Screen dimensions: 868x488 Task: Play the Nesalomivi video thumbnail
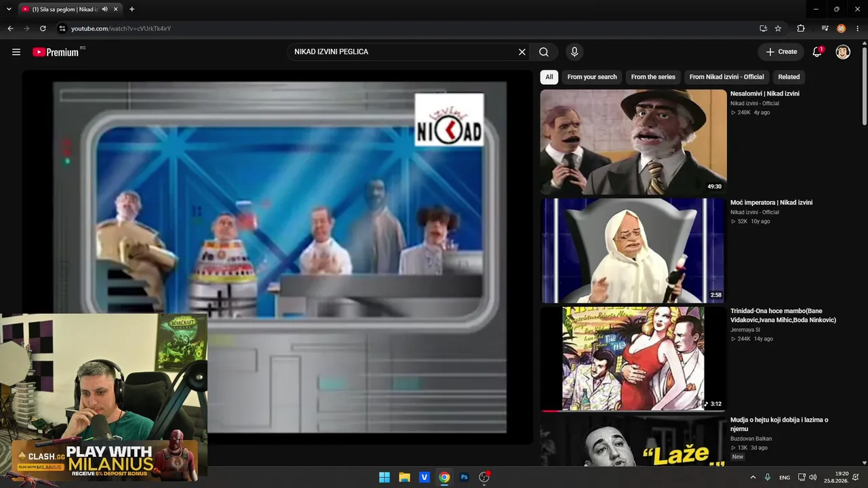coord(633,142)
